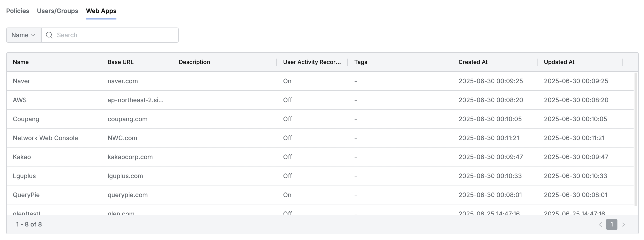Screen dimensions: 644x240
Task: Open the QueryPie web app entry
Action: click(x=26, y=195)
